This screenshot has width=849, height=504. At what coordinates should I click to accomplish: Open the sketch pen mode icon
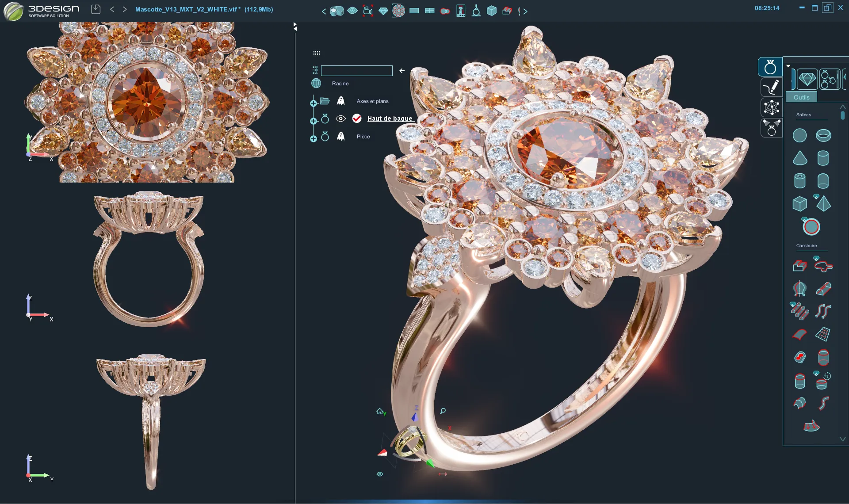point(771,87)
